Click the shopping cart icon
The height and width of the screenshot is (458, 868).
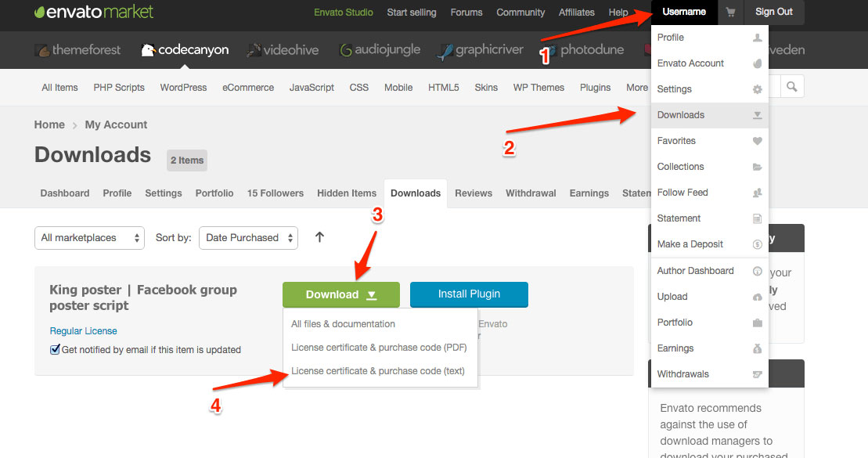[730, 13]
